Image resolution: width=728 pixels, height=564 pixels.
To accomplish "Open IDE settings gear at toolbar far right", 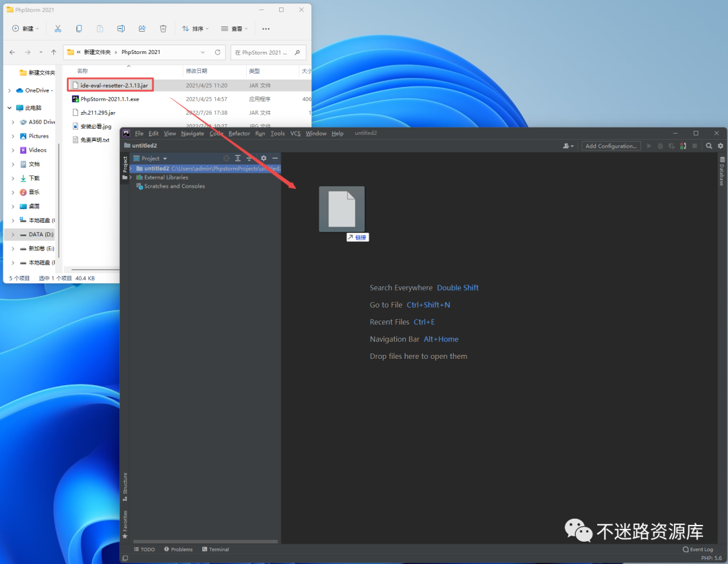I will tap(721, 146).
